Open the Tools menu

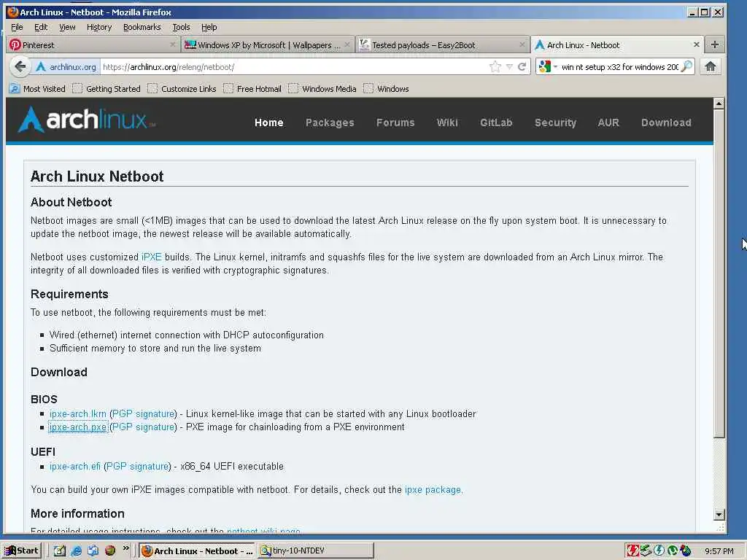click(x=181, y=27)
